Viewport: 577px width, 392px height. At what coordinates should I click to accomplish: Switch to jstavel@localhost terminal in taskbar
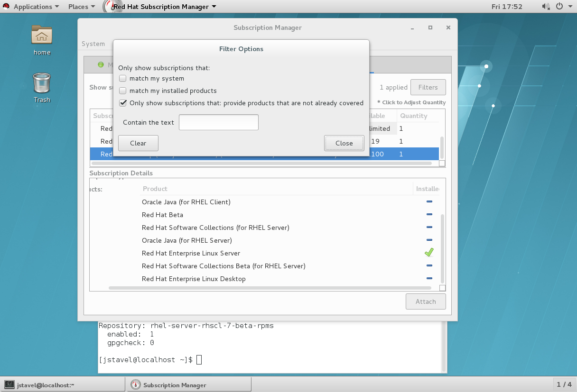coord(63,385)
